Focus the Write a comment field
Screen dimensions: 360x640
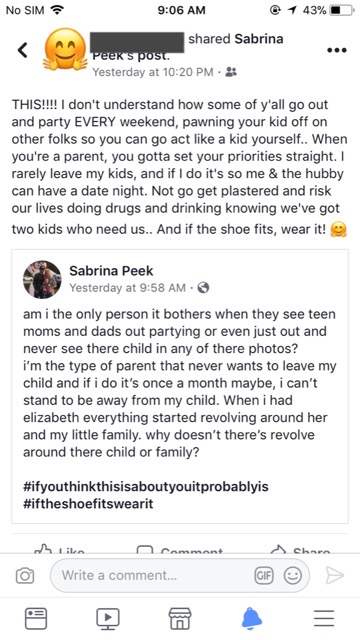tap(179, 576)
